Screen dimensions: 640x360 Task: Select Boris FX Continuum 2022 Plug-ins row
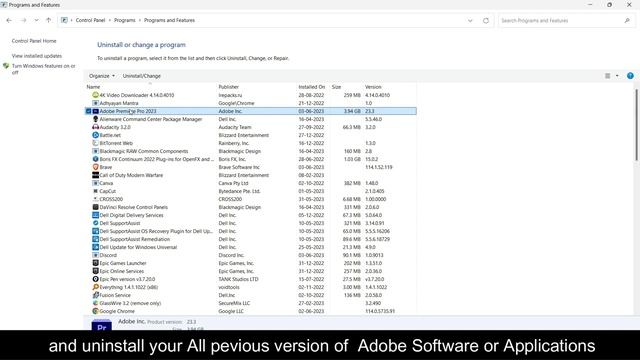(251, 159)
